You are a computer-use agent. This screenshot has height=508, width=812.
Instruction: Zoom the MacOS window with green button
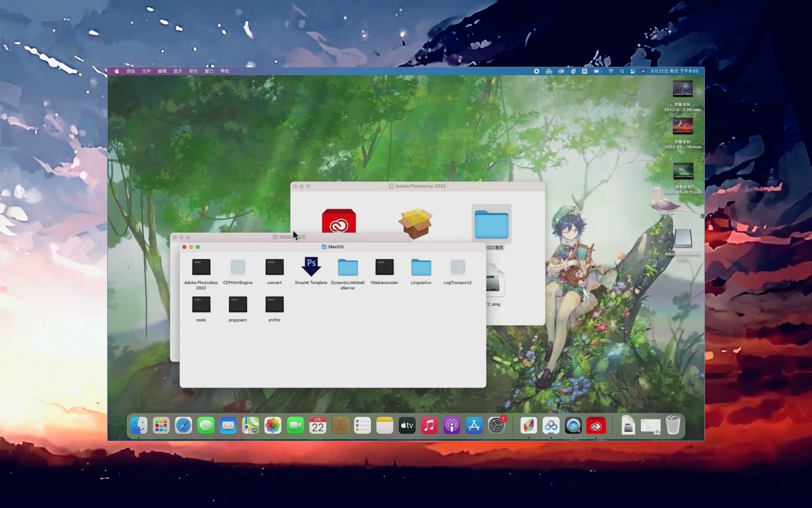(x=198, y=247)
